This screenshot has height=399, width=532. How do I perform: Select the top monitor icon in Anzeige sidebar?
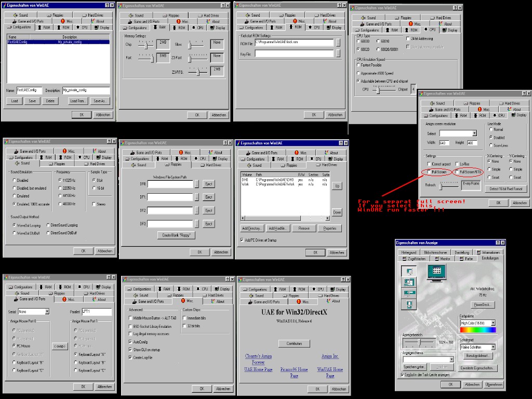click(x=409, y=272)
